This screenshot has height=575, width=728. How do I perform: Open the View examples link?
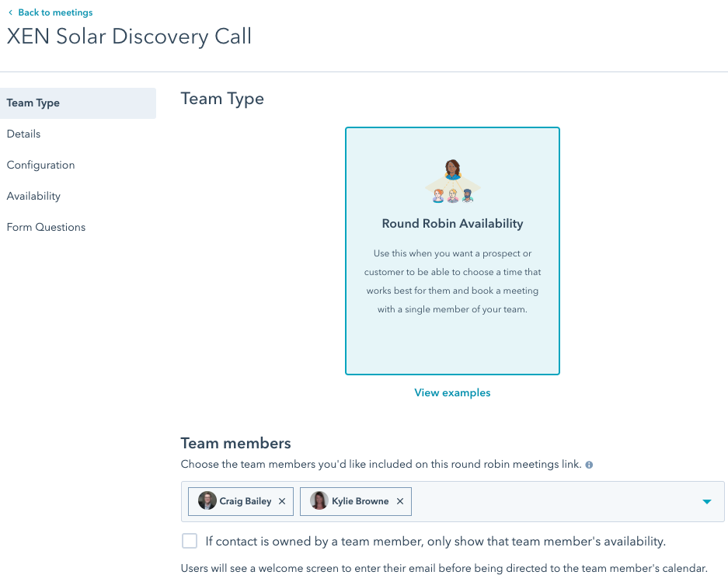click(452, 393)
